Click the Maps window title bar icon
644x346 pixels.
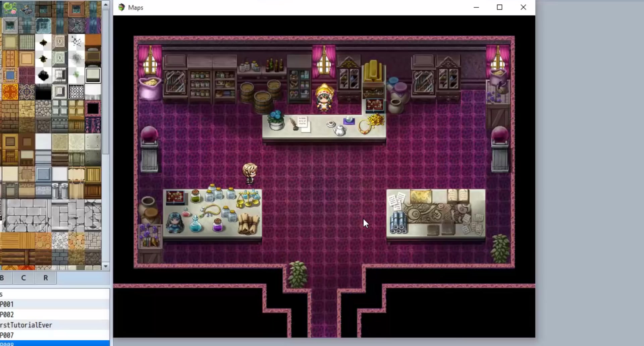coord(121,7)
